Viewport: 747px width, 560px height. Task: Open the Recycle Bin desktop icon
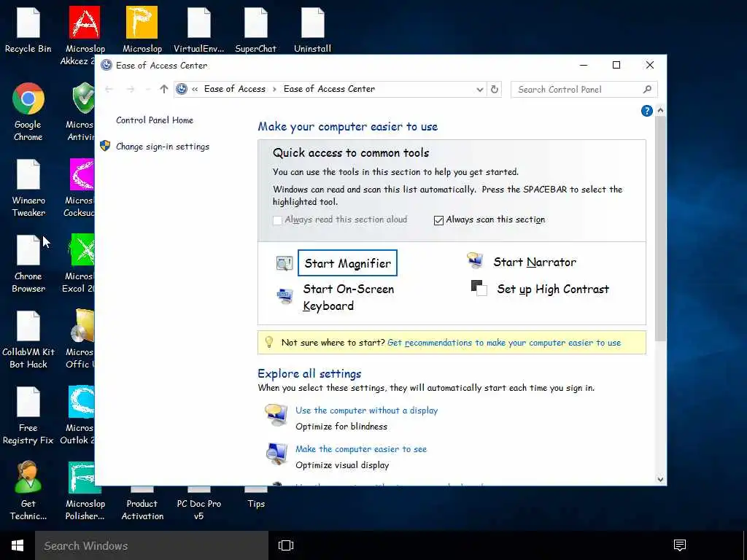tap(28, 28)
